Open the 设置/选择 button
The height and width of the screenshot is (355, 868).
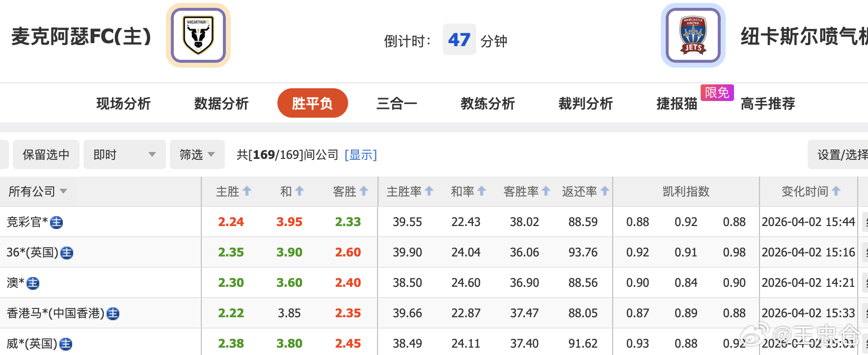[838, 154]
